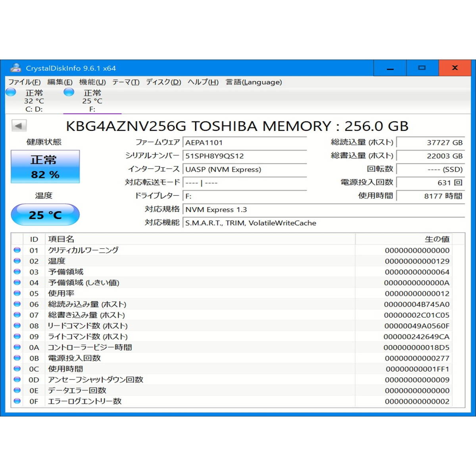Select the C: D: disk tab at 32 °C
This screenshot has height=476, width=476.
tap(34, 101)
